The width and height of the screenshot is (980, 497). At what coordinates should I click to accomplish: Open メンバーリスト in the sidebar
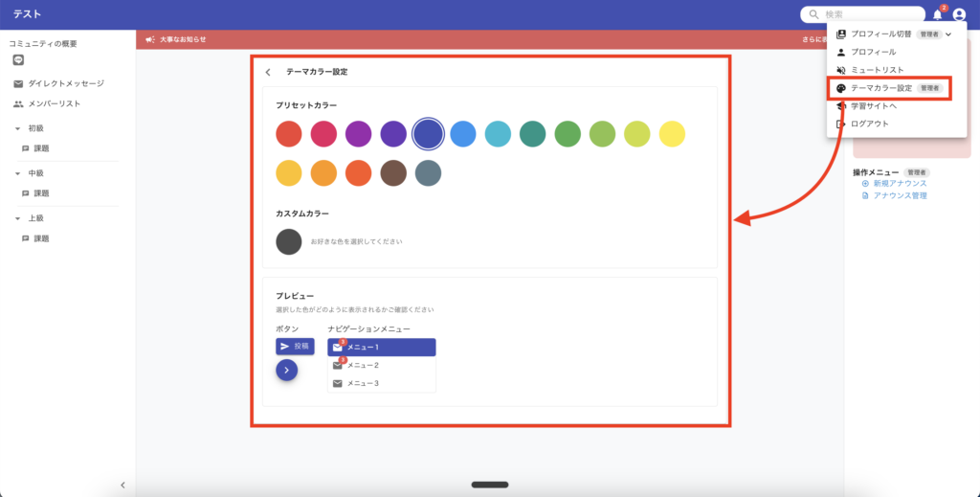[55, 104]
